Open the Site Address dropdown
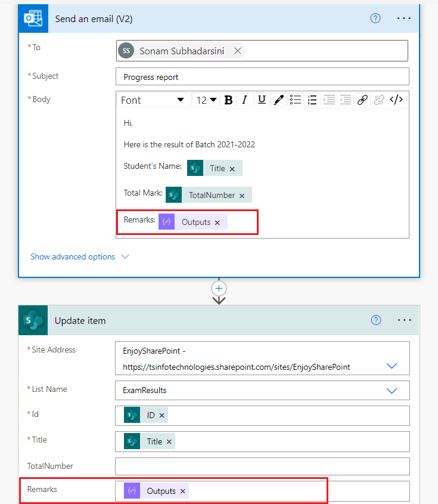This screenshot has height=504, width=438. pyautogui.click(x=392, y=366)
